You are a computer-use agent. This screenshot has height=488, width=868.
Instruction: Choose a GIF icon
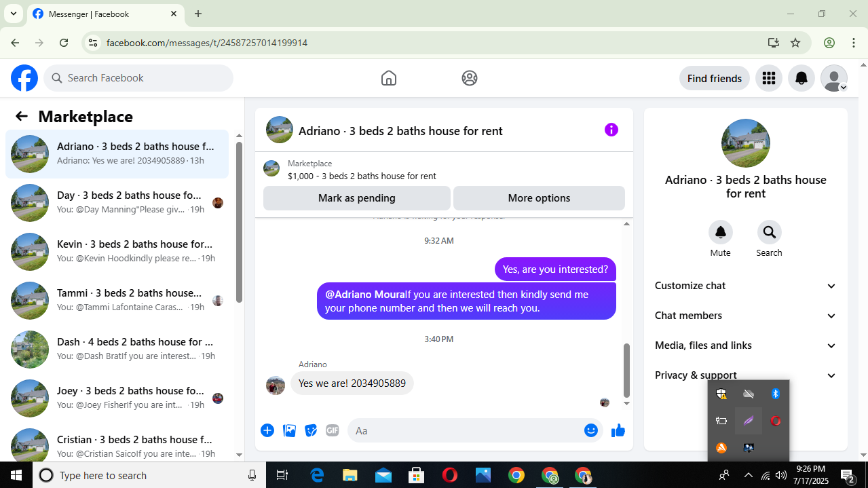point(333,430)
